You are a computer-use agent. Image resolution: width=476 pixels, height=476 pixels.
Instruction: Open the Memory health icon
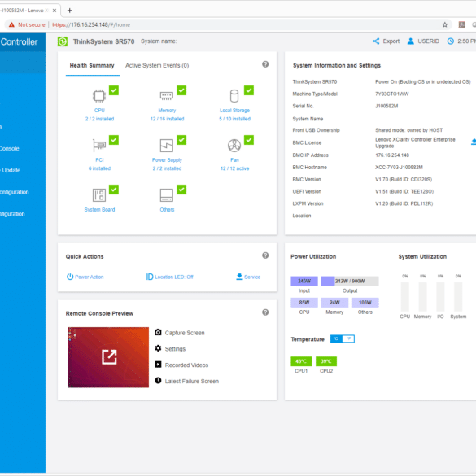[x=167, y=96]
